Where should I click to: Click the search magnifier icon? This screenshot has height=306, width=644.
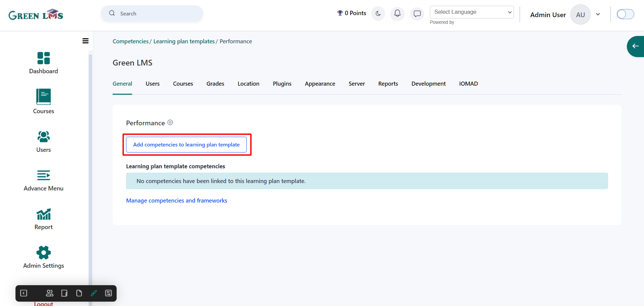pos(112,13)
